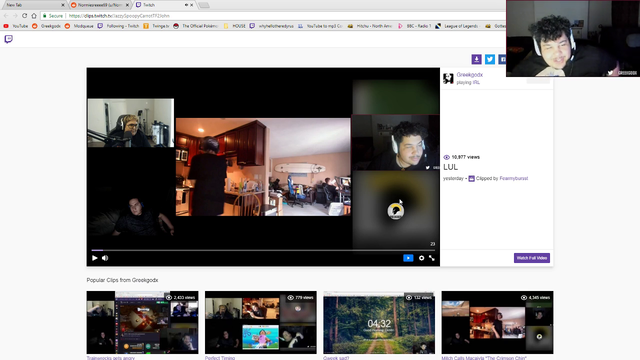Open The Official Pokémon bookmark

tap(195, 26)
